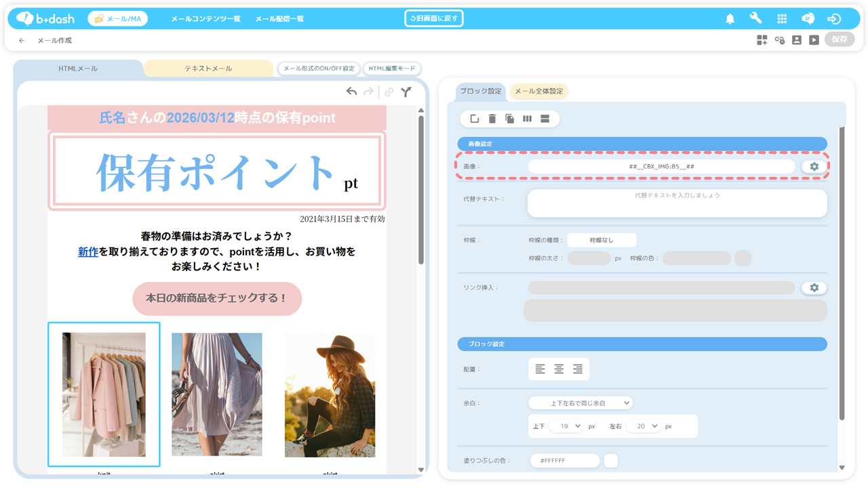868x488 pixels.
Task: Select center alignment for 配置
Action: (x=559, y=369)
